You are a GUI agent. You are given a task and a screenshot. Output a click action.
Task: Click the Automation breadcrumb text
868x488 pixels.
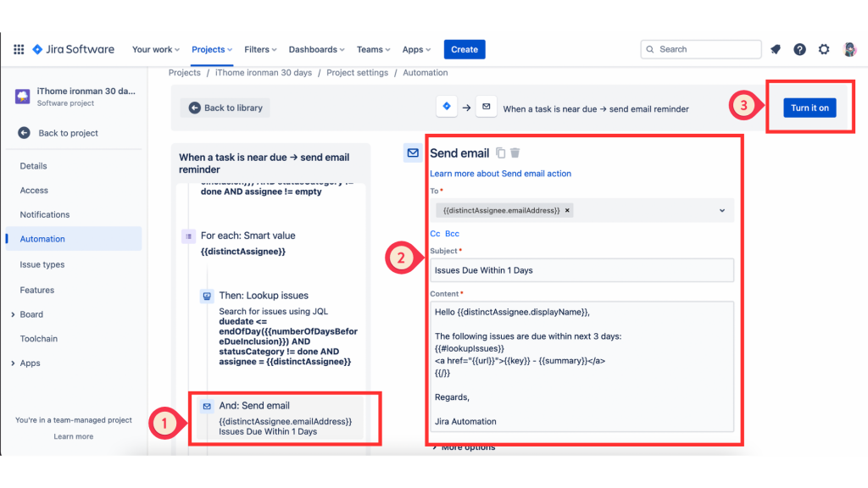click(x=426, y=73)
